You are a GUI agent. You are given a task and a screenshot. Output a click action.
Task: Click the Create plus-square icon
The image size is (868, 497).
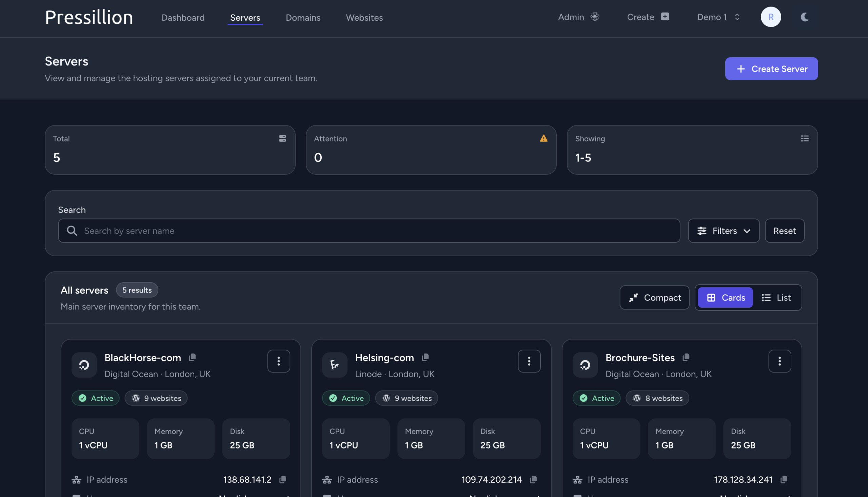click(x=665, y=16)
